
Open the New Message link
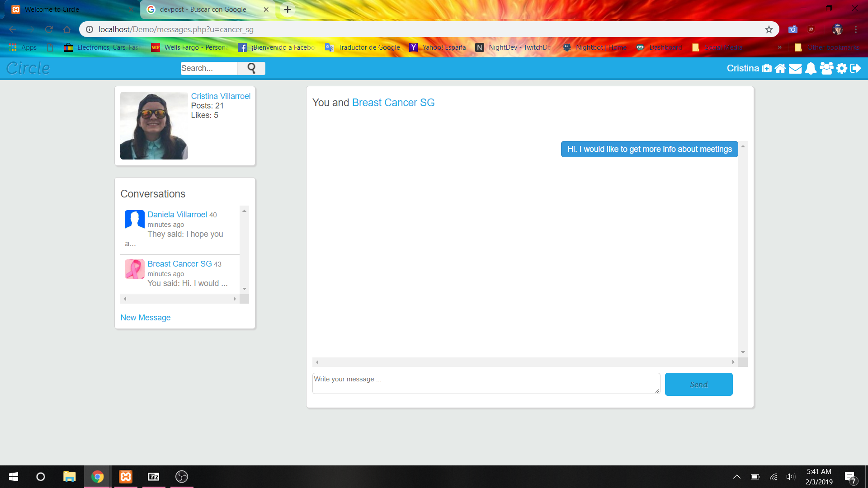(145, 318)
